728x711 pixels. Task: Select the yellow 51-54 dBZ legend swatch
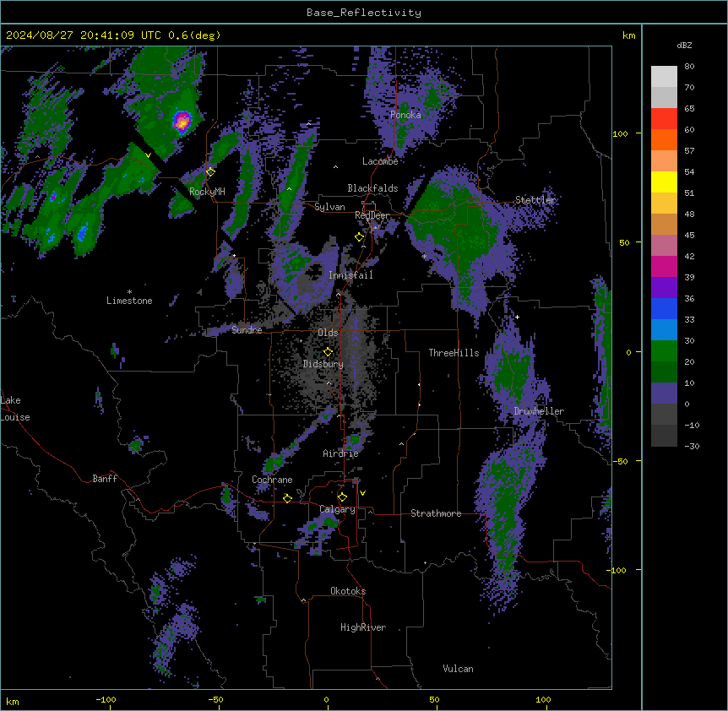(x=664, y=182)
